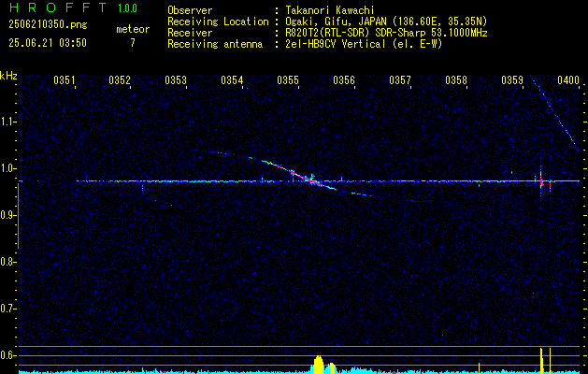Click the date stamp 25.06.21 03:50
The width and height of the screenshot is (588, 374).
point(48,43)
